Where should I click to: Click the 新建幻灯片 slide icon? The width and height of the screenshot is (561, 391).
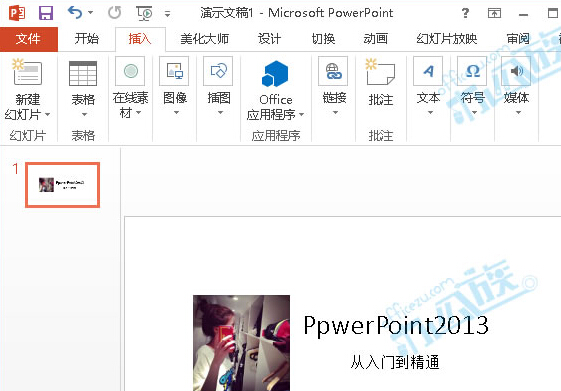coord(27,72)
